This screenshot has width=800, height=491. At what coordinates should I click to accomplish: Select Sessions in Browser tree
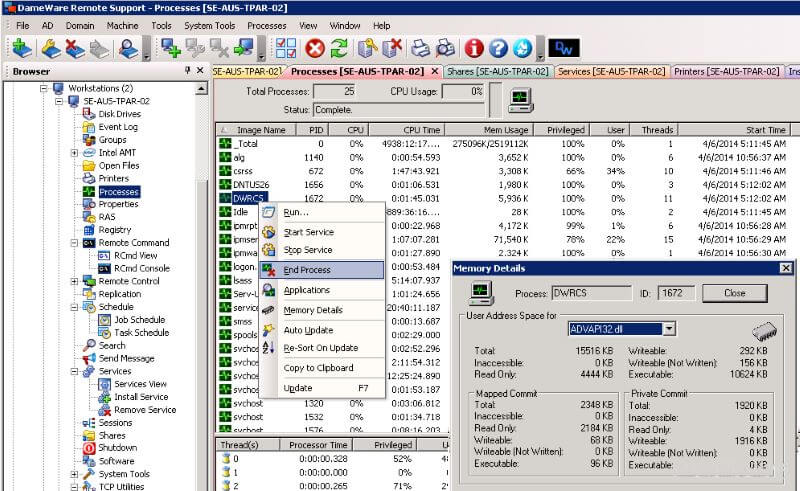[x=115, y=423]
